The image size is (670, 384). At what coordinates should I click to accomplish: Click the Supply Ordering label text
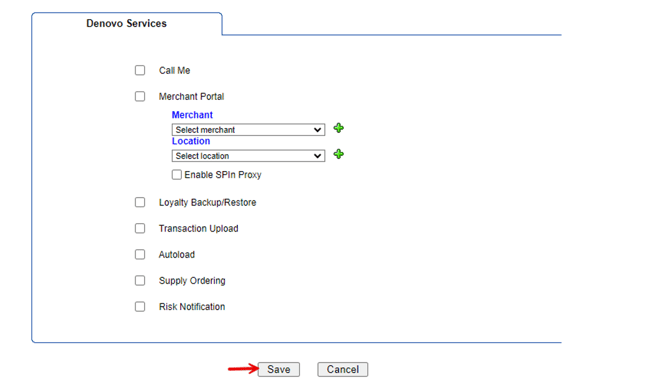pos(192,281)
